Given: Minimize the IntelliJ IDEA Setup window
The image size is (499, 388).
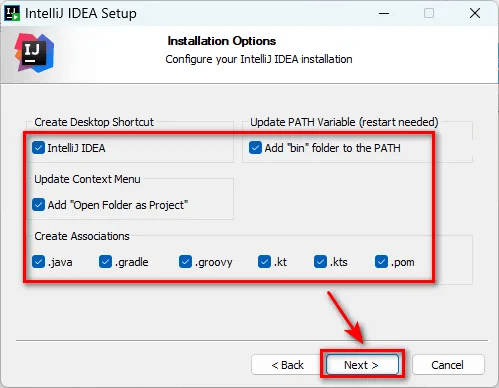Looking at the screenshot, I should pyautogui.click(x=384, y=13).
